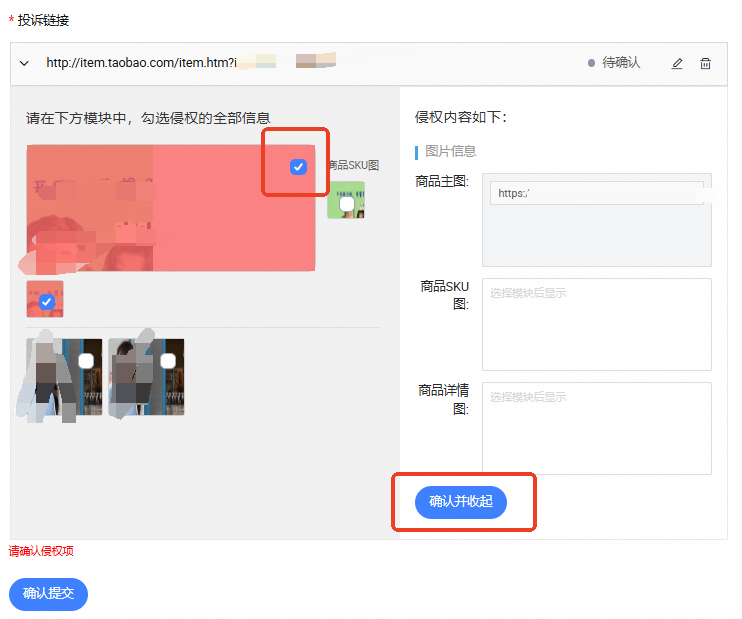Select the large red main product image
Image resolution: width=742 pixels, height=619 pixels.
pos(171,208)
